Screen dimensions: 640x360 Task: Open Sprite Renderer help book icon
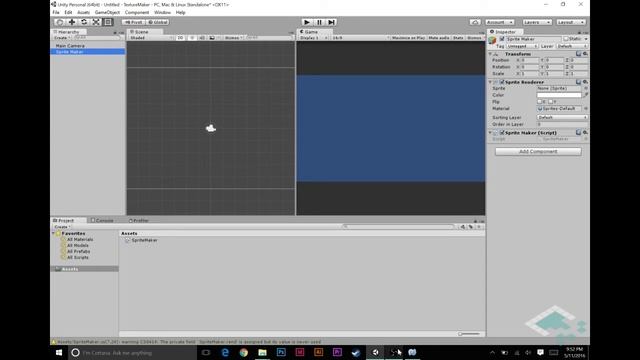578,82
